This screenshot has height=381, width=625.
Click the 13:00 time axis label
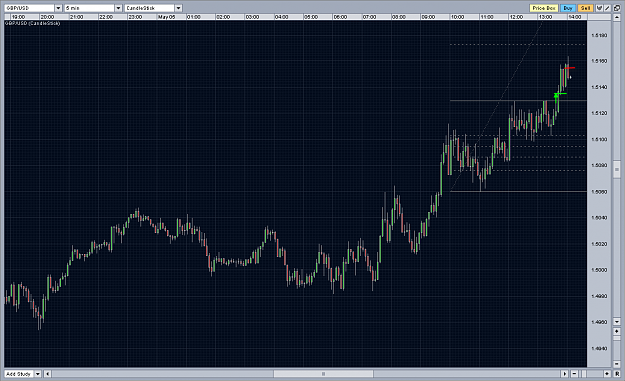tap(545, 17)
